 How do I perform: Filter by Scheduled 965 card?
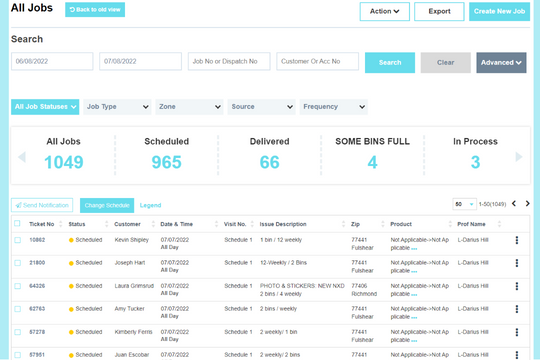coord(167,155)
